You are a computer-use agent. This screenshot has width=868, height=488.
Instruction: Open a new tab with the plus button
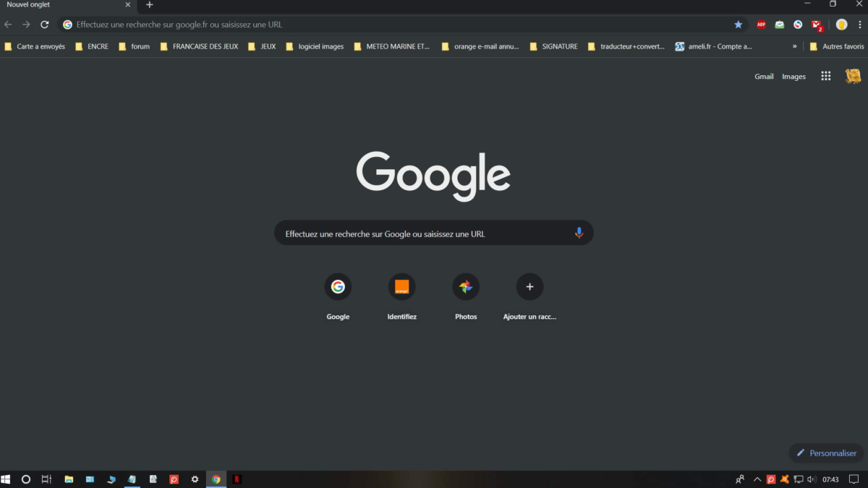coord(150,5)
